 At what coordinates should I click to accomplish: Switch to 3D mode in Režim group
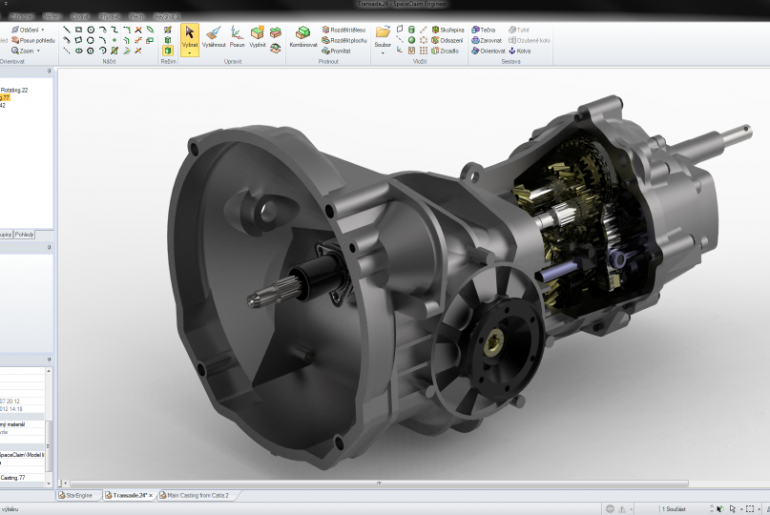click(x=168, y=50)
